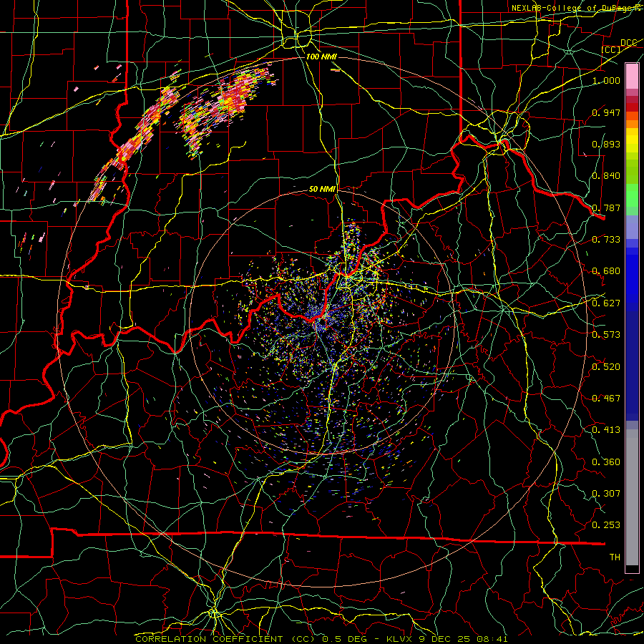
Task: Click the 0.467 legend value
Action: pos(606,399)
